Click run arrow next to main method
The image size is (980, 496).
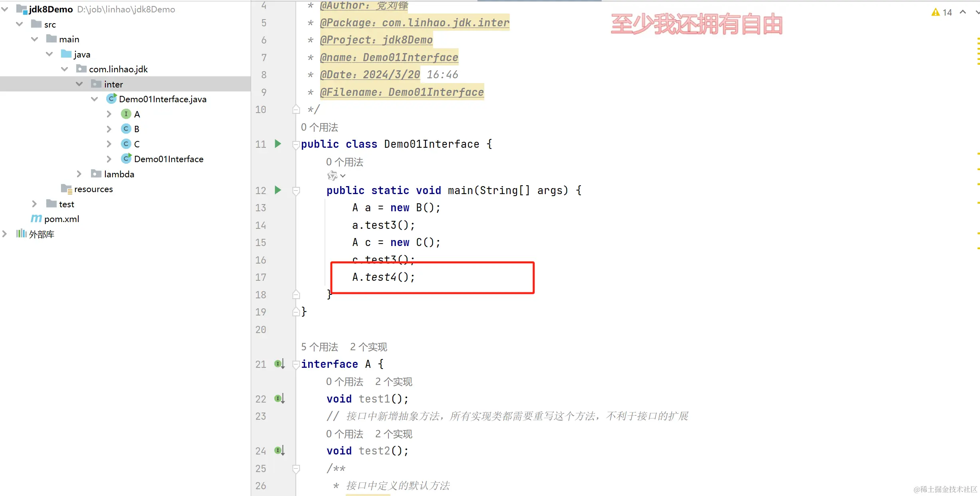[x=278, y=190]
